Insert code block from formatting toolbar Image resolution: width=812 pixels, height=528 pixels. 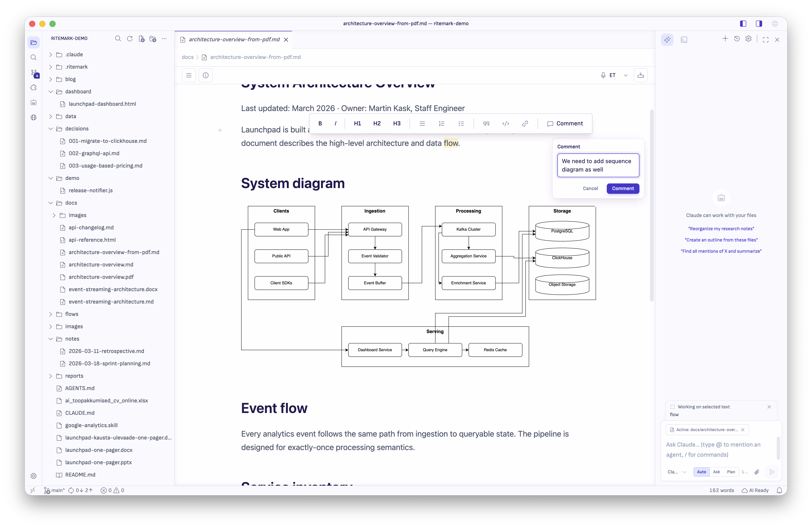(x=506, y=124)
